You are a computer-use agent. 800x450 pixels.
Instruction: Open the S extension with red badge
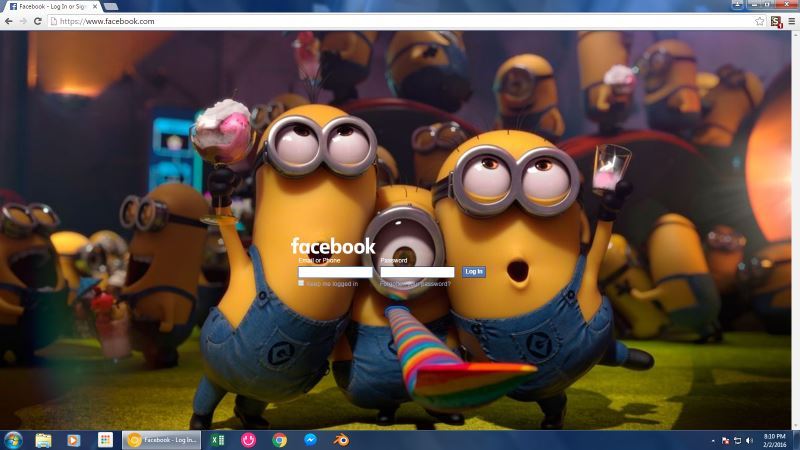click(x=776, y=21)
